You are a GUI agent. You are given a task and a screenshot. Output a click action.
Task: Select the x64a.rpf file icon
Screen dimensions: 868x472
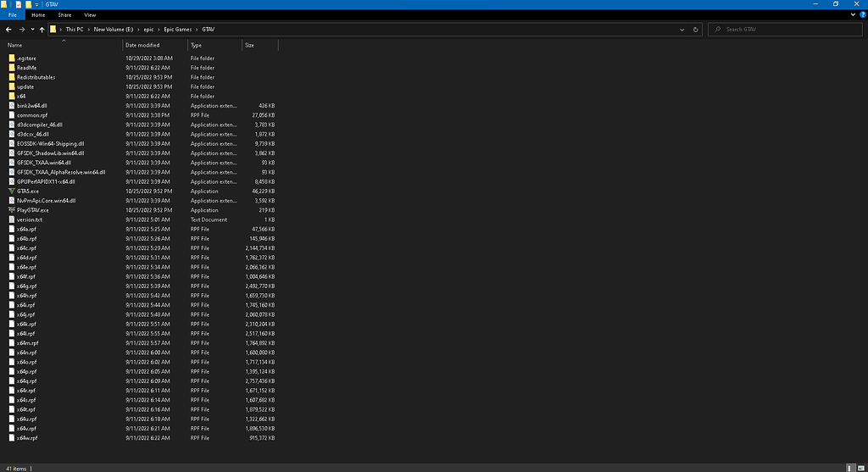click(x=12, y=229)
